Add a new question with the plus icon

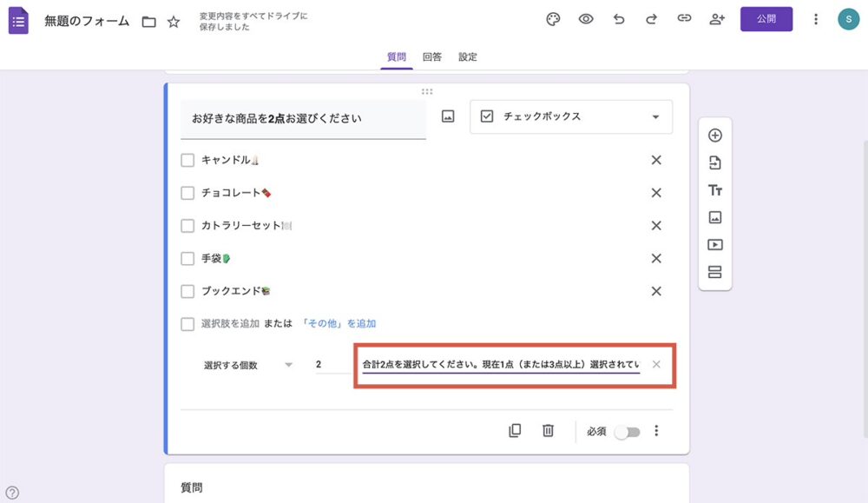[713, 135]
